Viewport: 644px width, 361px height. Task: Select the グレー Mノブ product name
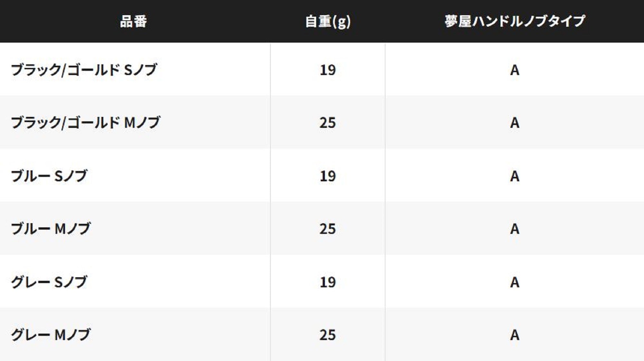click(x=51, y=335)
